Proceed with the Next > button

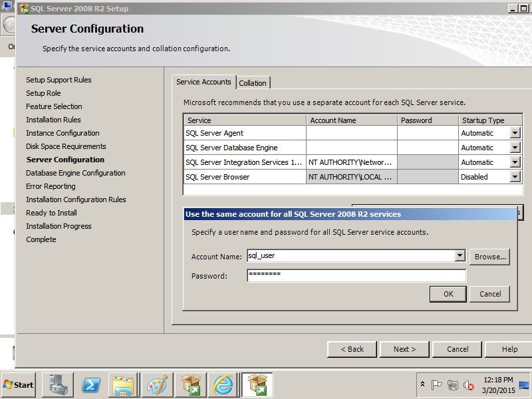404,349
